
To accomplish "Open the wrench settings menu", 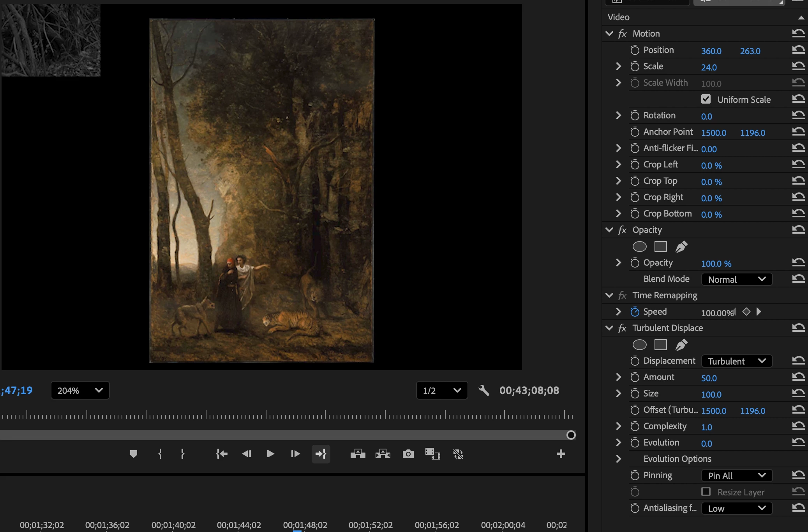I will (483, 390).
